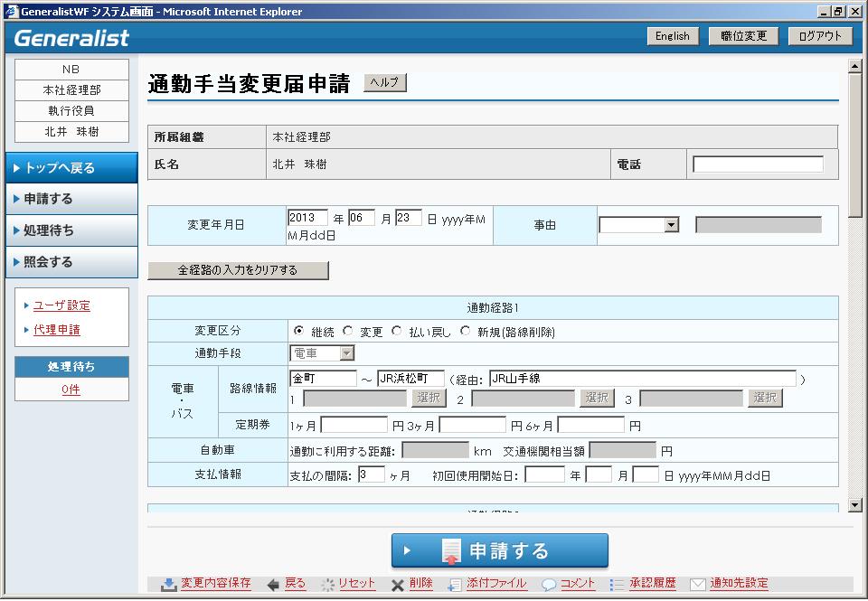Click the 添付ファイル attachment icon
The width and height of the screenshot is (868, 601).
click(x=455, y=585)
